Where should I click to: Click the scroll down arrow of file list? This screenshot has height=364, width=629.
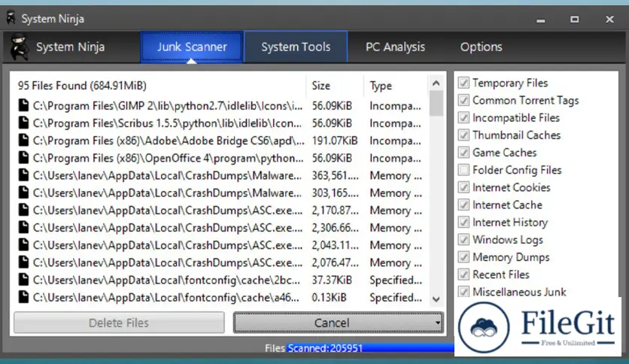click(x=436, y=299)
